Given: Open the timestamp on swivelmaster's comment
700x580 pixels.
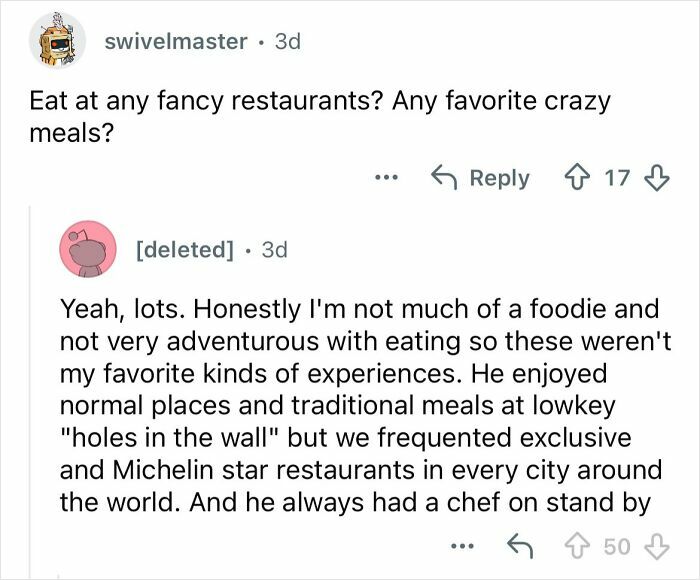Looking at the screenshot, I should click(x=285, y=41).
